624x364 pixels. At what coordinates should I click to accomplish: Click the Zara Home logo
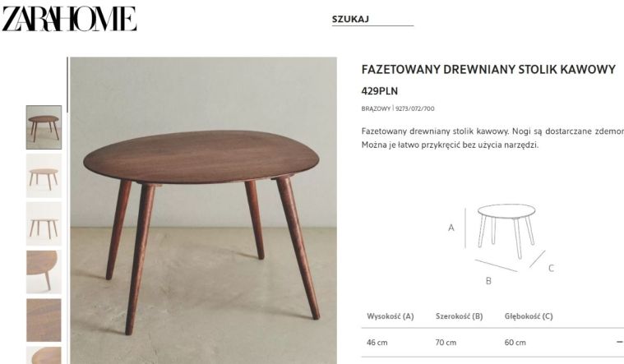coord(69,19)
